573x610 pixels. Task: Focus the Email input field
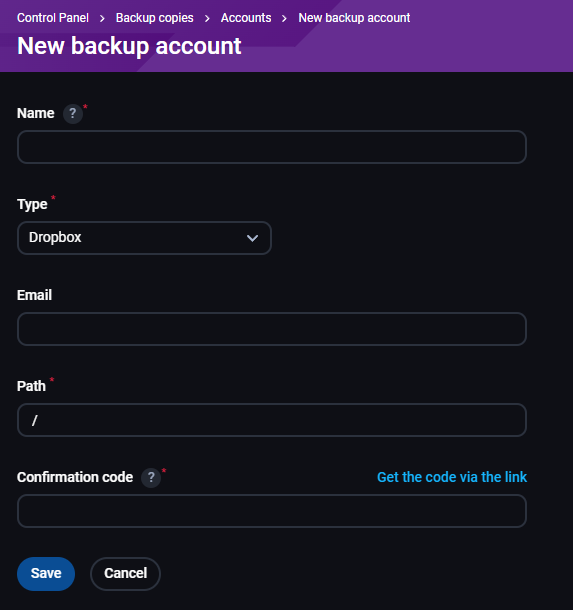(272, 329)
